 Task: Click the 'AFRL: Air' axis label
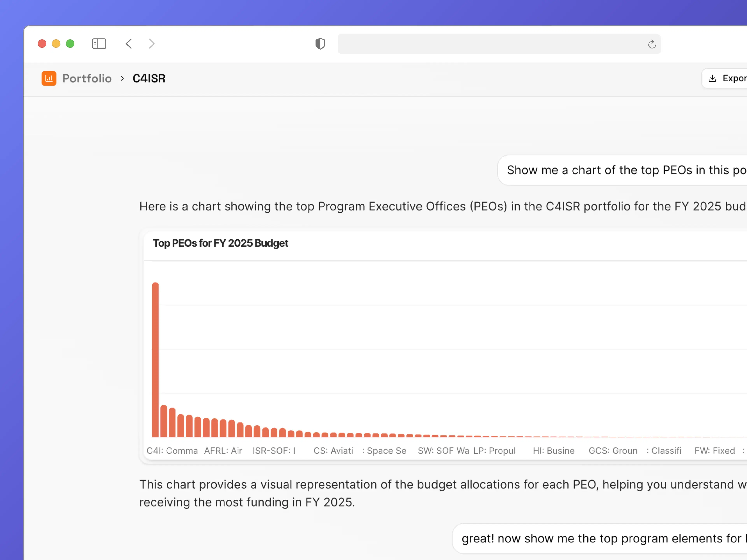click(x=223, y=451)
